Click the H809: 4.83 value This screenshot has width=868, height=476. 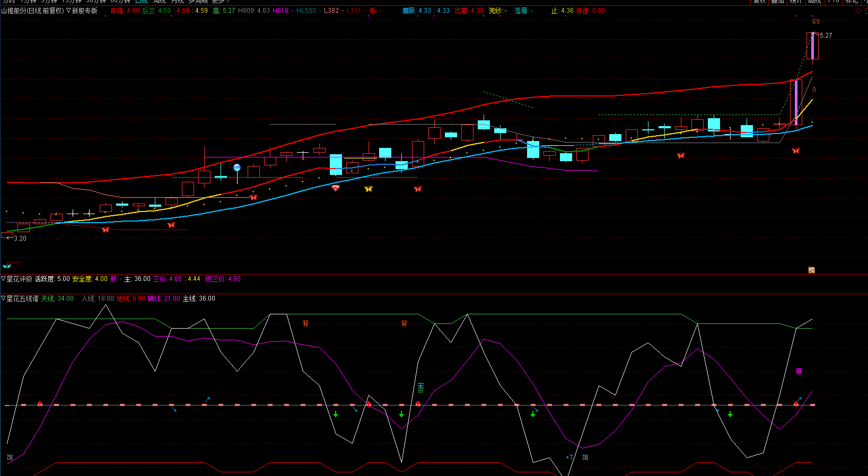coord(254,11)
